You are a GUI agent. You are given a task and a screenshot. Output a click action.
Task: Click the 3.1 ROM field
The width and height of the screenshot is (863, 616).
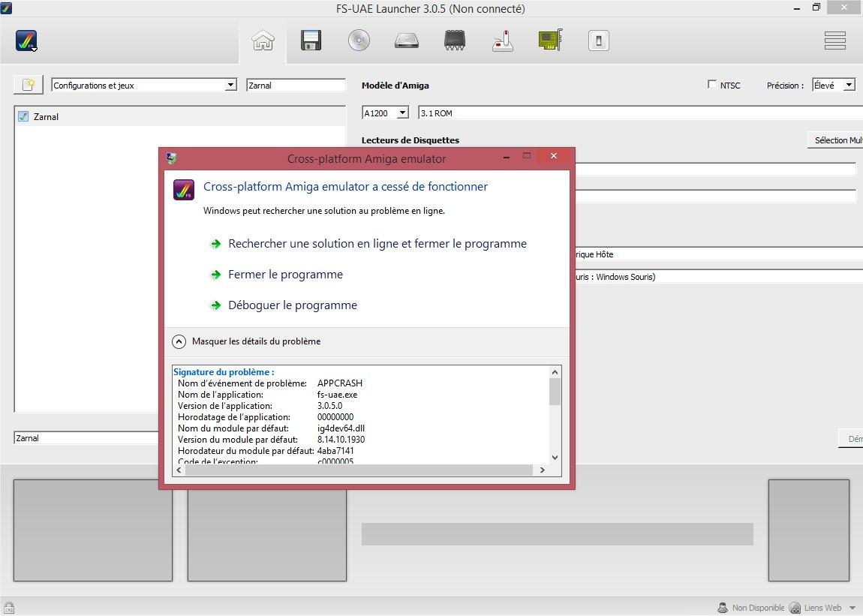(640, 113)
